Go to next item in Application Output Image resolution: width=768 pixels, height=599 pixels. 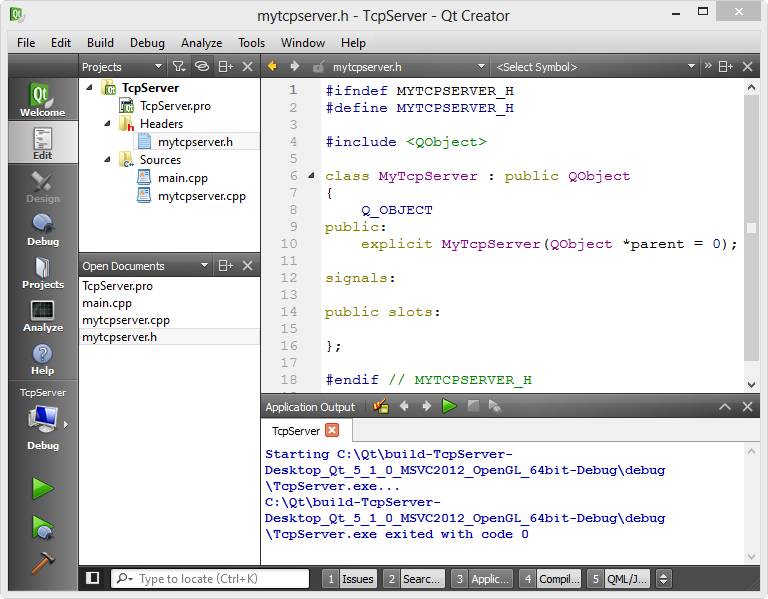427,406
